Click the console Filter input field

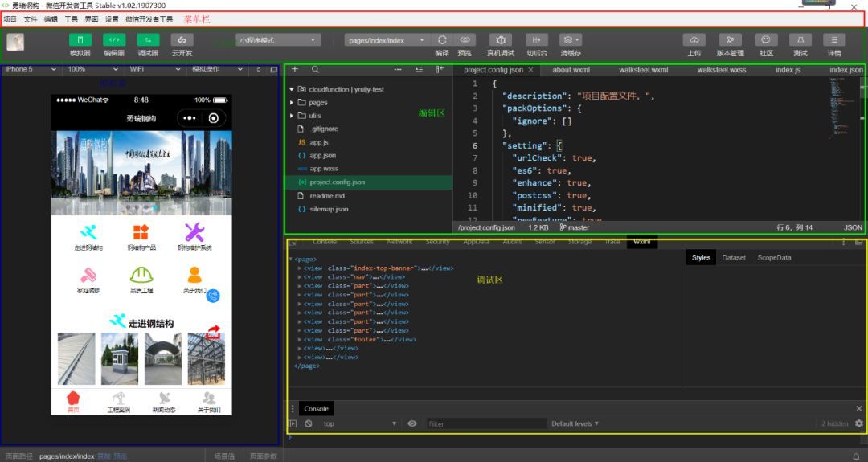[x=486, y=423]
